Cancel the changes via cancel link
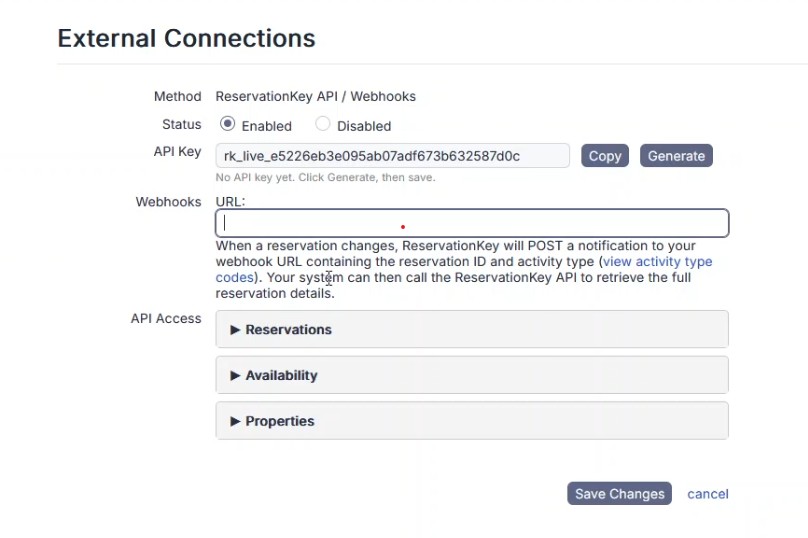The height and width of the screenshot is (538, 808). pyautogui.click(x=708, y=494)
